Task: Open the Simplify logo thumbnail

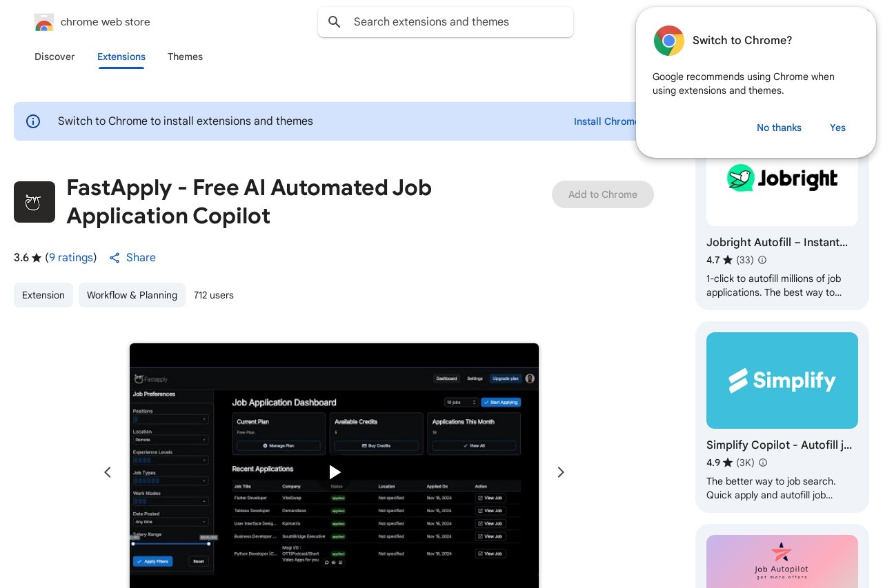Action: pos(782,381)
